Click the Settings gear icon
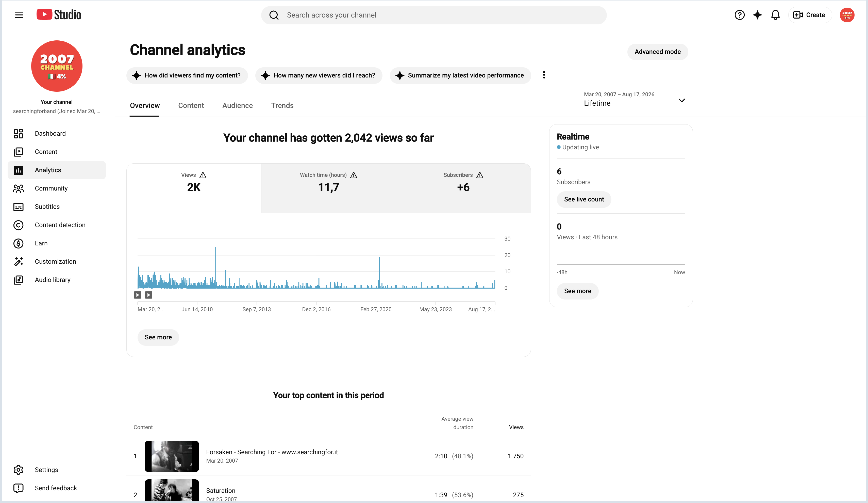Viewport: 868px width, 503px height. click(x=18, y=470)
